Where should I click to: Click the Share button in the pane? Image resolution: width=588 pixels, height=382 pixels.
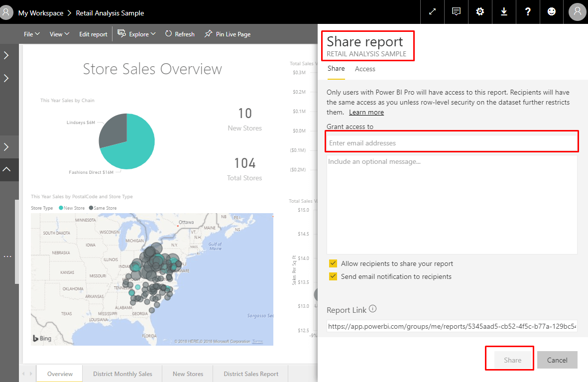[512, 360]
